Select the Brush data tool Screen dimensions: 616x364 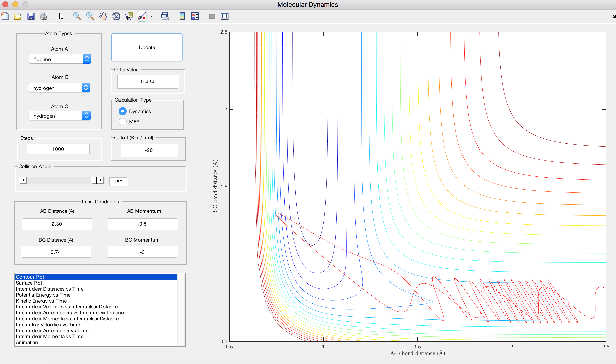(142, 17)
